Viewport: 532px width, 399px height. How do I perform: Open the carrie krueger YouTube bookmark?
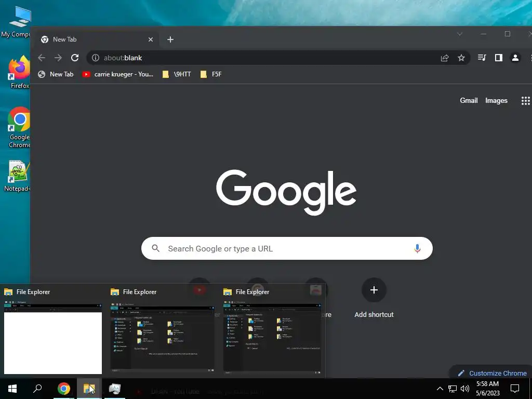coord(118,74)
